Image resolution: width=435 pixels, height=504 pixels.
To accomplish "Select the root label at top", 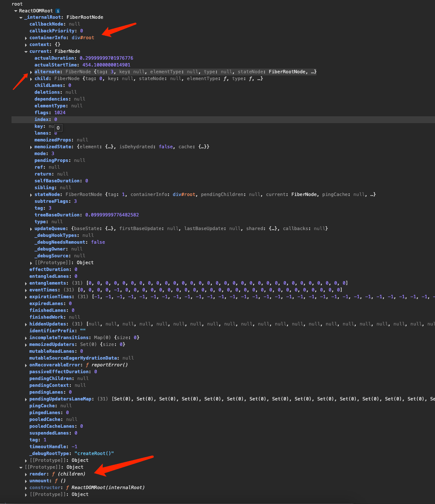I will pos(17,4).
